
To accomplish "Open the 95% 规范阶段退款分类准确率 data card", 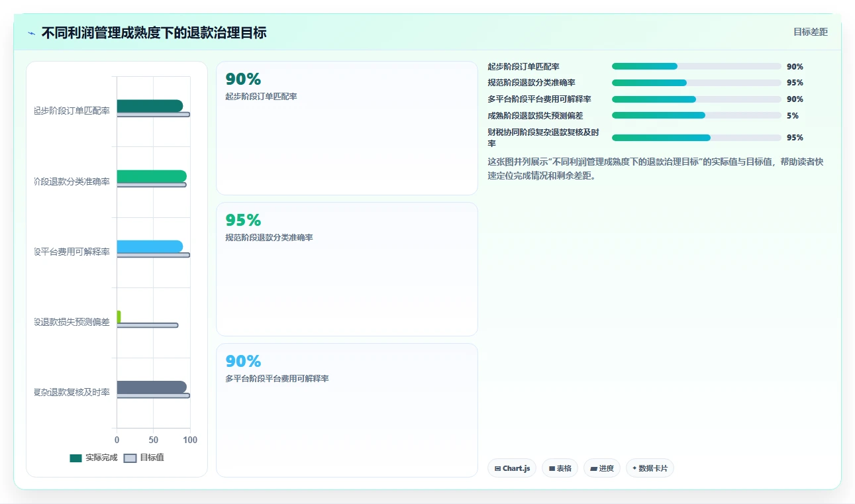I will click(347, 270).
